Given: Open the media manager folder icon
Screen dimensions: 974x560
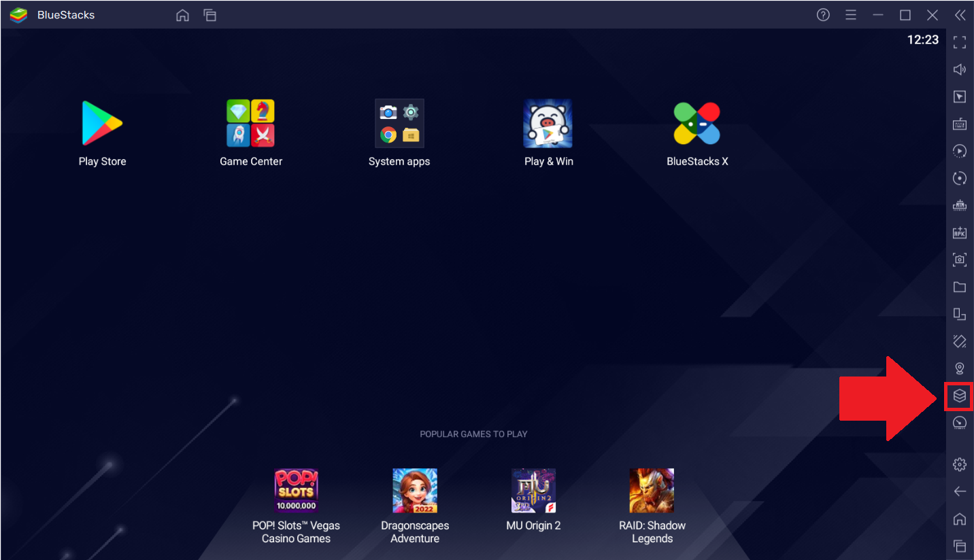Looking at the screenshot, I should tap(960, 287).
